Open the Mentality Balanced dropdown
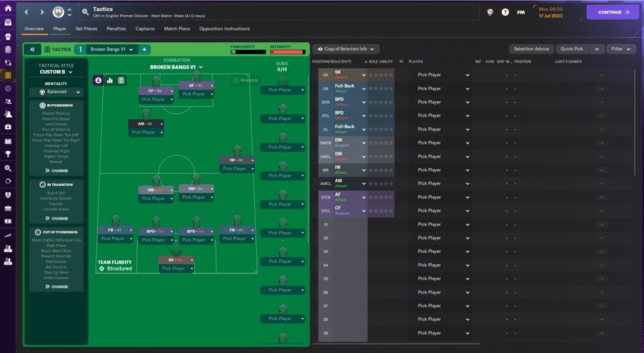This screenshot has width=644, height=353. tap(56, 92)
